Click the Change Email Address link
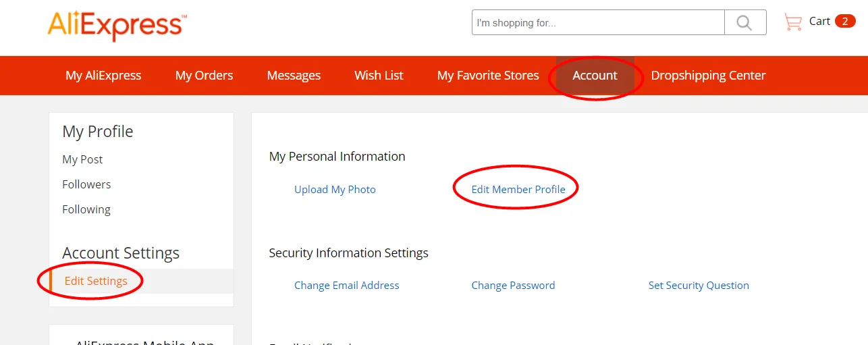 (x=346, y=286)
